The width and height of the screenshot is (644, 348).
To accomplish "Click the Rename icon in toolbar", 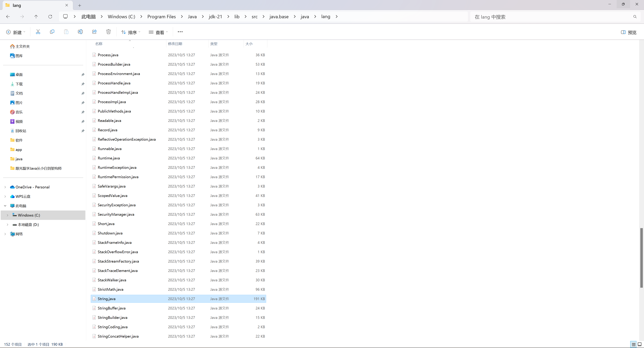I will pyautogui.click(x=80, y=32).
